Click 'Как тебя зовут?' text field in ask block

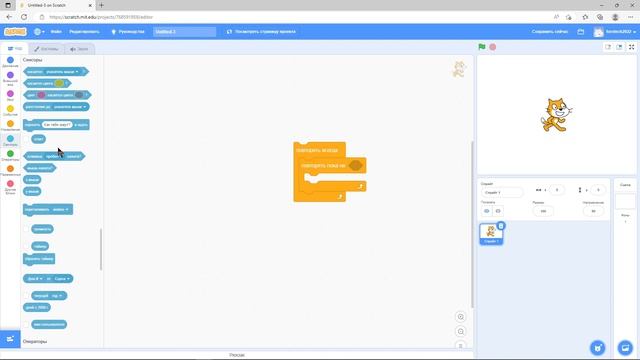pos(57,124)
